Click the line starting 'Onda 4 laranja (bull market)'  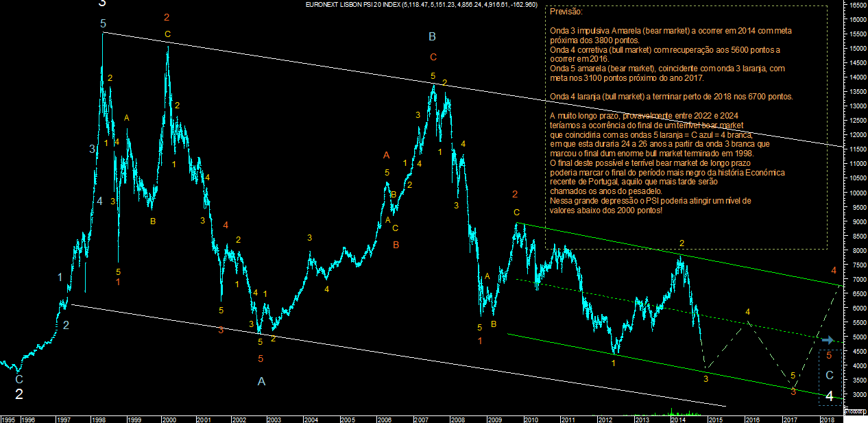pos(671,96)
